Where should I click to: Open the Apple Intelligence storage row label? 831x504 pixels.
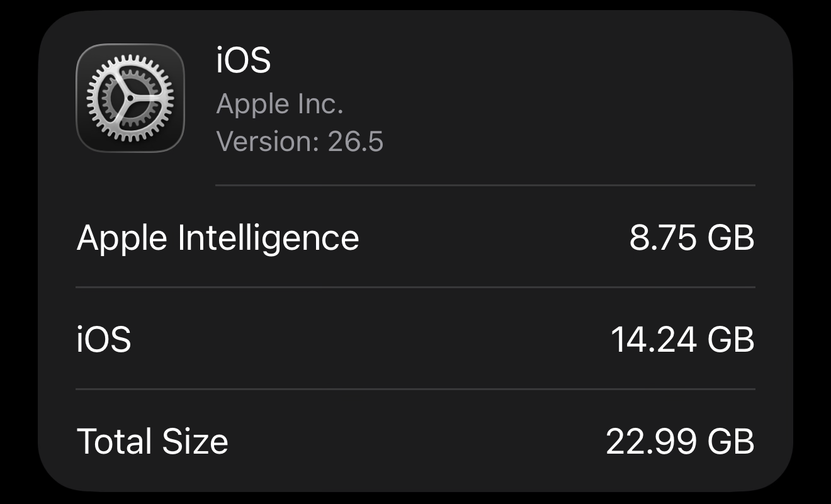[218, 239]
